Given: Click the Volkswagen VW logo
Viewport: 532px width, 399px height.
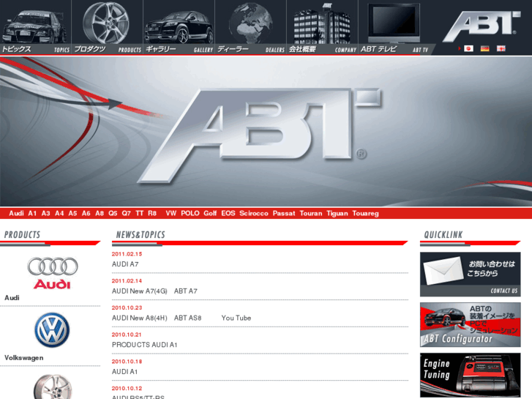Looking at the screenshot, I should [52, 330].
